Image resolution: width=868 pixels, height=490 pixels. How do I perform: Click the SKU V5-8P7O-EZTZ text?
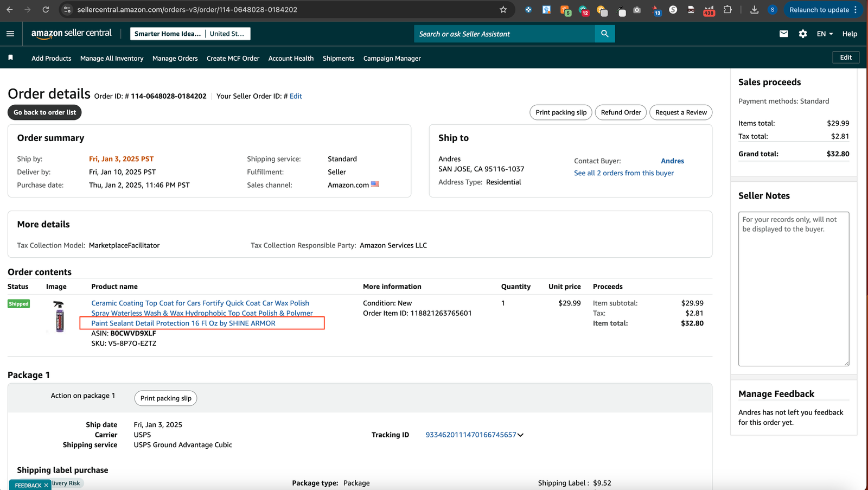tap(124, 343)
